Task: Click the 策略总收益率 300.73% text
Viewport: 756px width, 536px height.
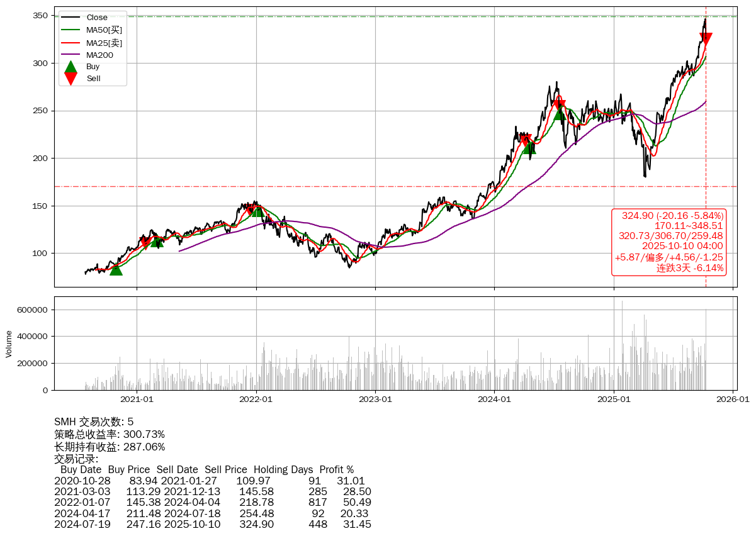Action: 110,434
